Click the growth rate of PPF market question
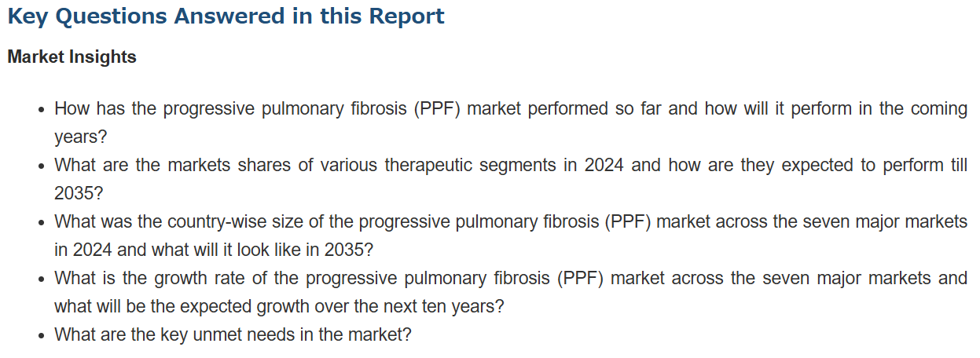 tap(510, 278)
